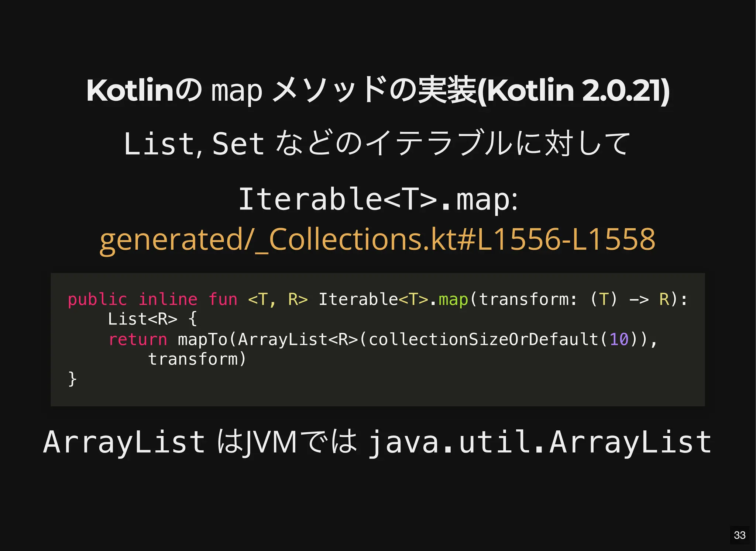
Task: Click the text 'List, Set などのイテラブルに対して'
Action: [x=377, y=144]
